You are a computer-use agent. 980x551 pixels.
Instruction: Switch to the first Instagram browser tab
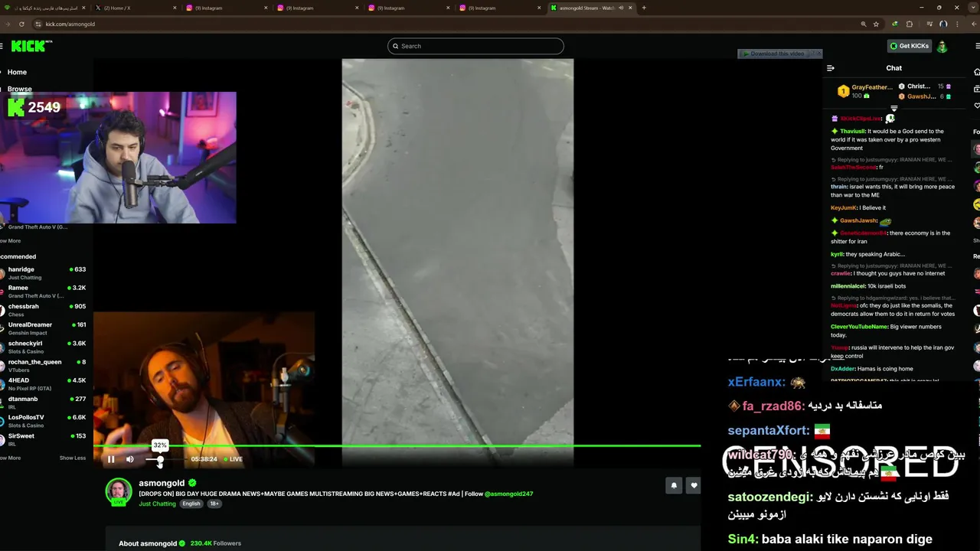click(227, 8)
